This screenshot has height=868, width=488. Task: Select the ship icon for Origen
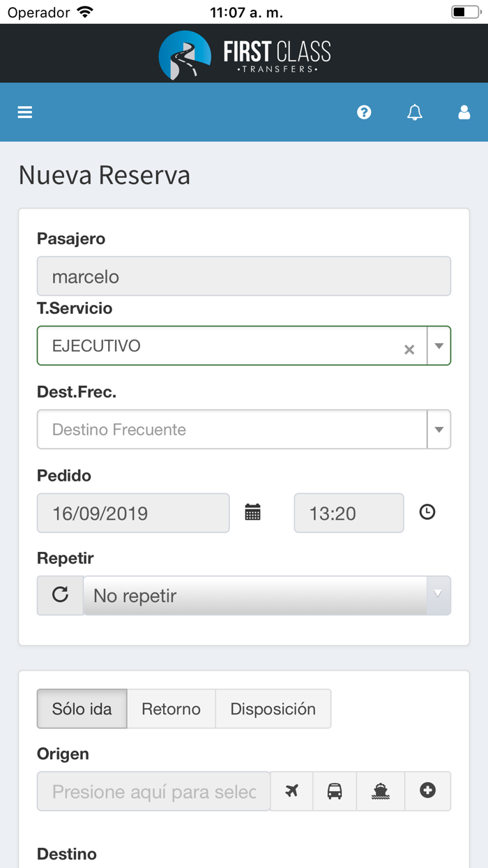(381, 791)
